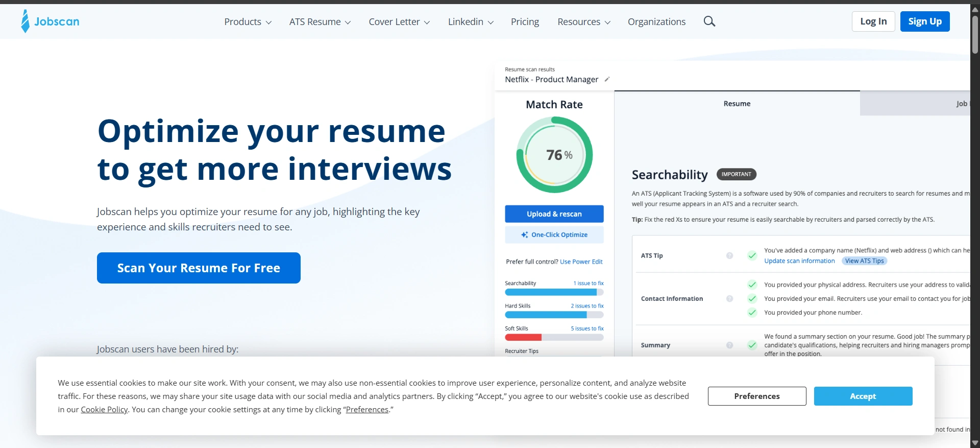Click the Recruiter Tips label
This screenshot has width=980, height=448.
pos(522,351)
